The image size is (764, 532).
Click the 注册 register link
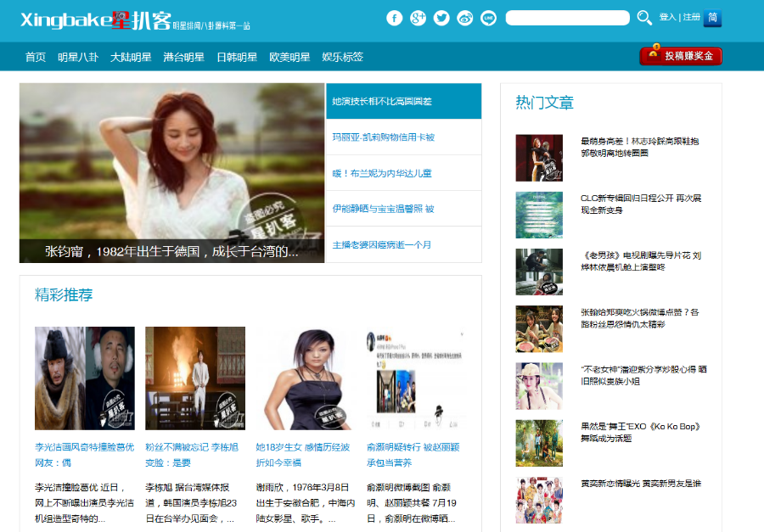691,17
